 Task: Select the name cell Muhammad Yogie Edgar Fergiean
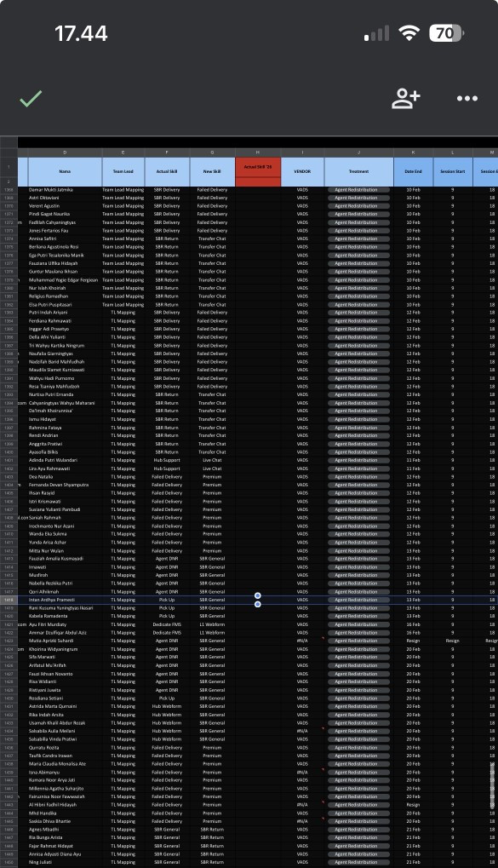[x=65, y=279]
